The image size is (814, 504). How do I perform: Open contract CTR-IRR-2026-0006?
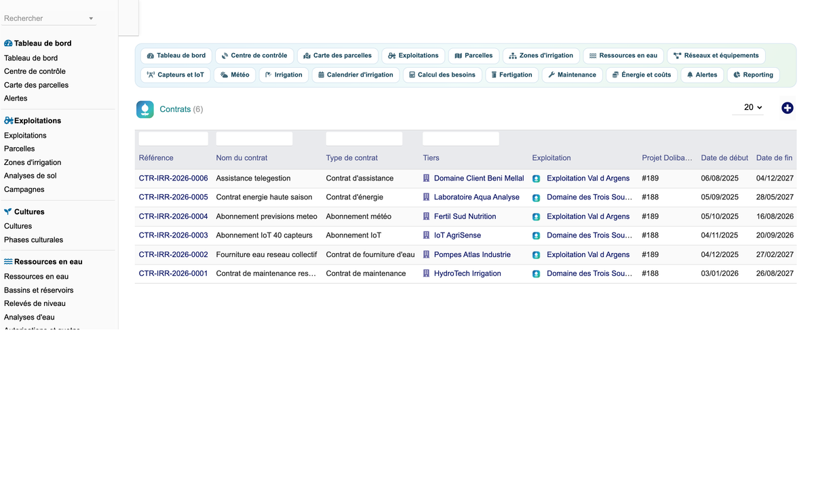[173, 178]
